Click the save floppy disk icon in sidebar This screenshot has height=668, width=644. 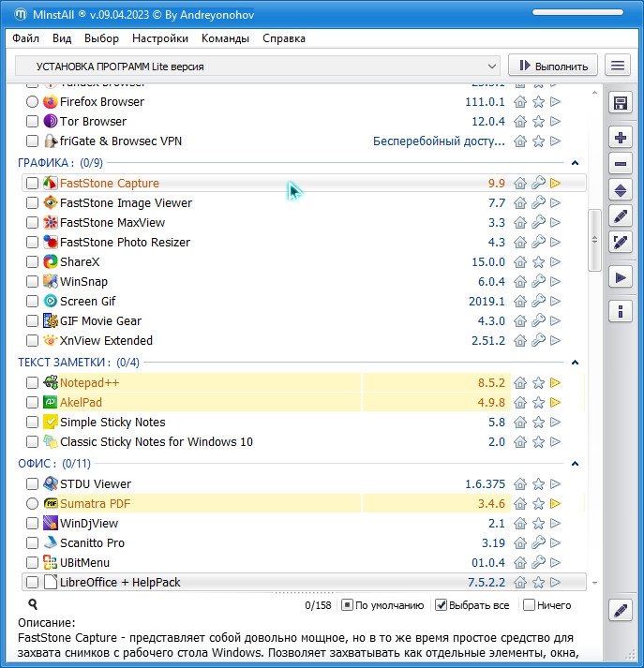tap(621, 103)
